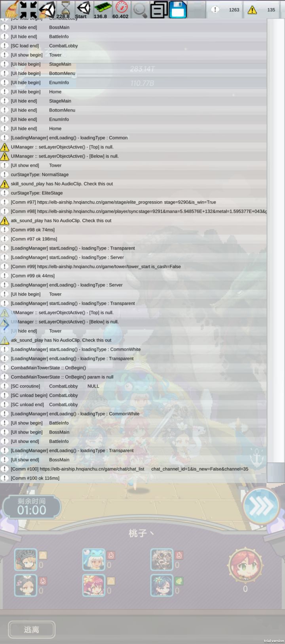
Task: Click info icon on curStageType: EliteStage row
Action: pos(5,193)
